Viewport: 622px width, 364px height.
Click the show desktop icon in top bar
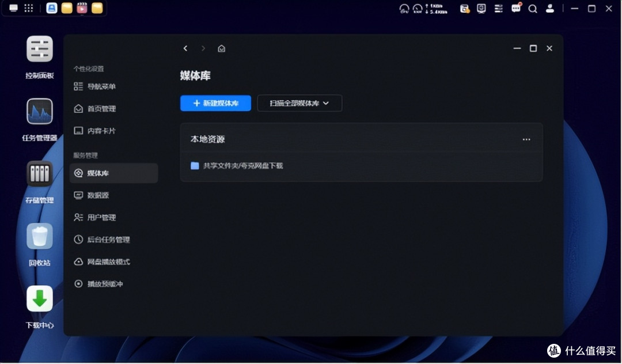click(x=13, y=8)
